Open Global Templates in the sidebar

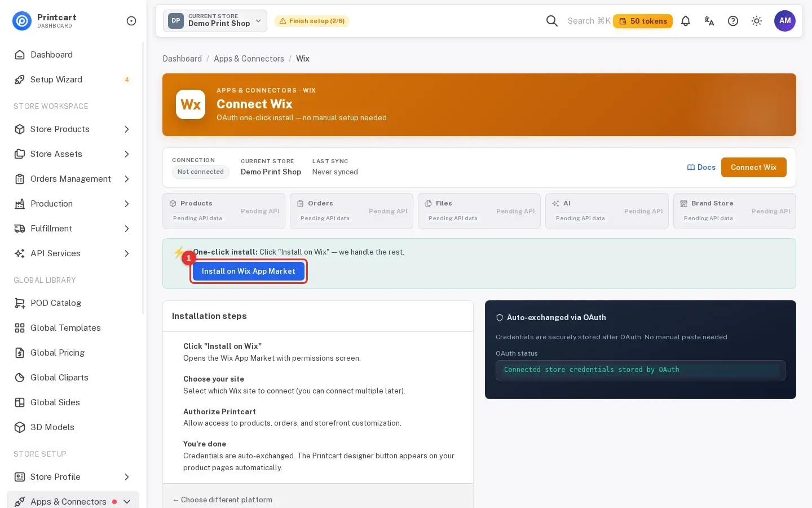[x=73, y=328]
